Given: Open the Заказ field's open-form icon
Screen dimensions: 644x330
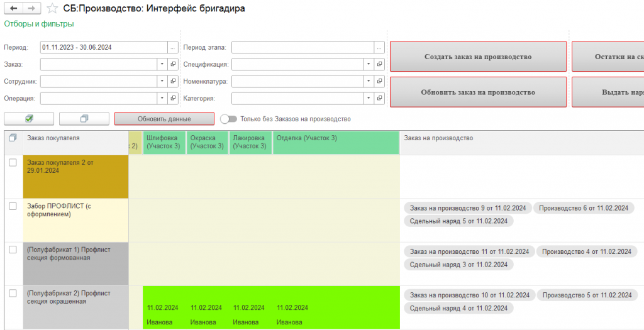Looking at the screenshot, I should (174, 64).
